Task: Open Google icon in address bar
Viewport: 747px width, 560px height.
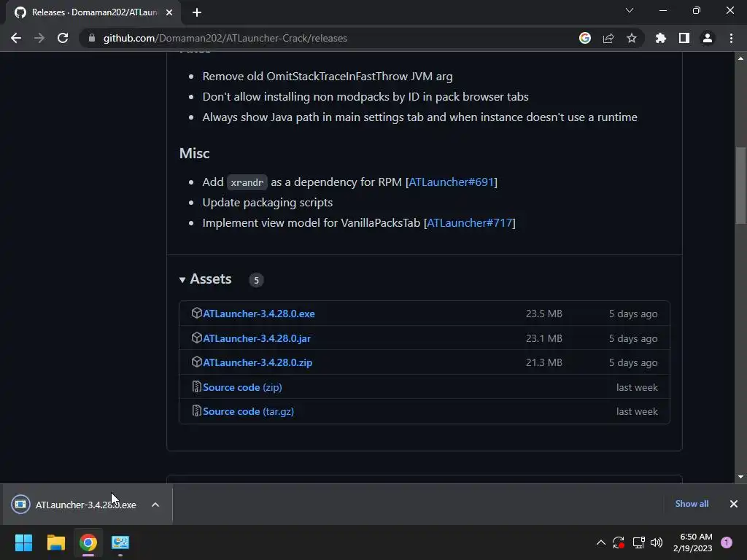Action: tap(585, 38)
